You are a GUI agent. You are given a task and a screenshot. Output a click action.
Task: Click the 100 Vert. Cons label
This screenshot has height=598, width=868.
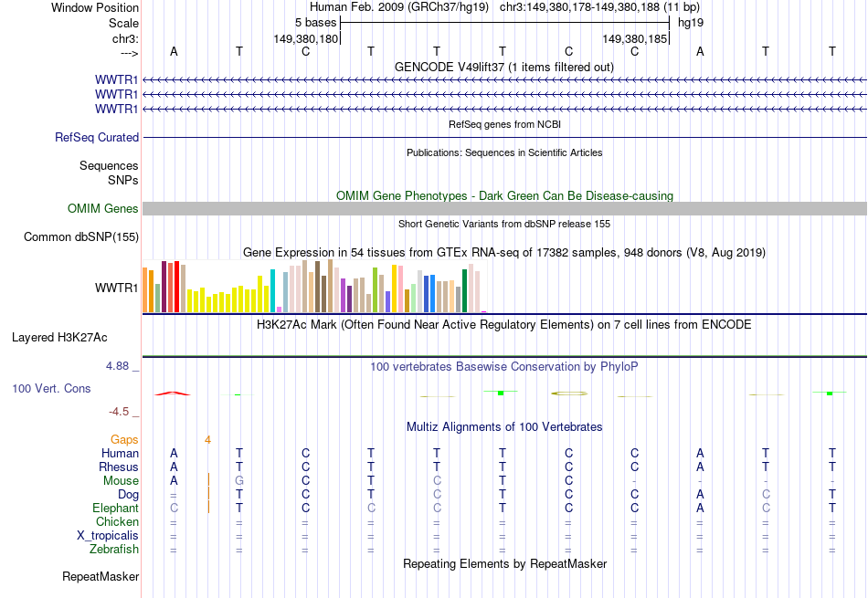coord(51,388)
